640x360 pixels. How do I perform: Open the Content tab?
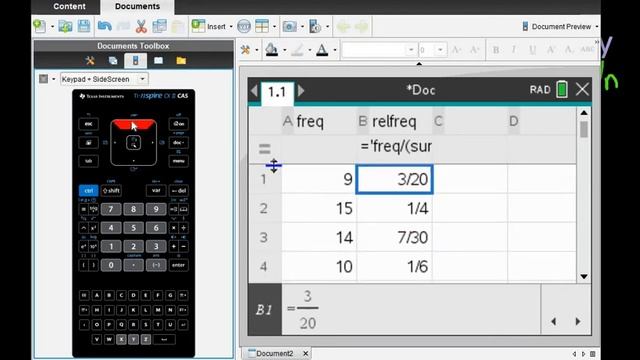point(69,7)
